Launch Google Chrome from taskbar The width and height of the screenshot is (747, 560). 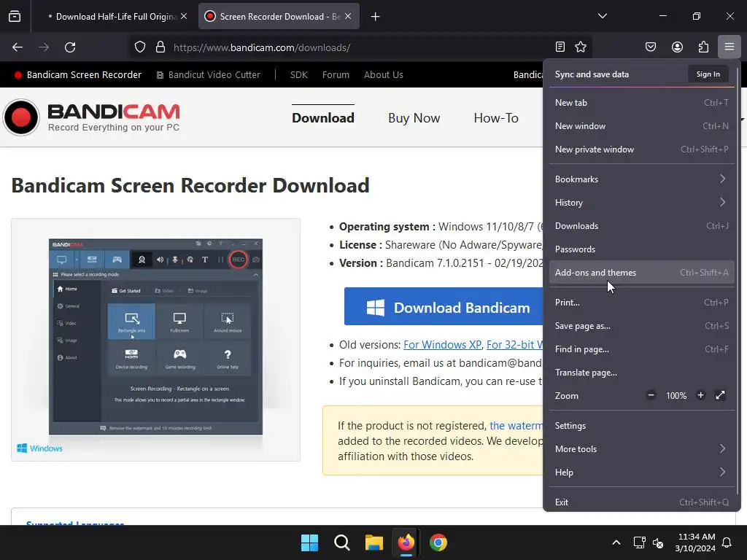pos(438,542)
